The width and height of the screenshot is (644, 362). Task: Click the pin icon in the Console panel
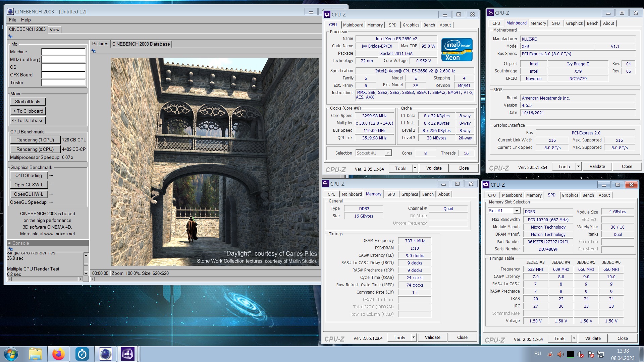(10, 249)
